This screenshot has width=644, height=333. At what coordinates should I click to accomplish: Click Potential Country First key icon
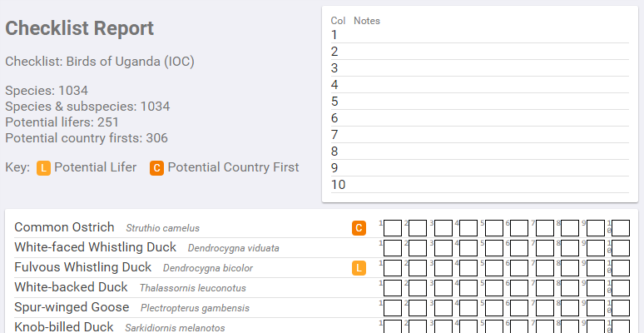[x=156, y=168]
